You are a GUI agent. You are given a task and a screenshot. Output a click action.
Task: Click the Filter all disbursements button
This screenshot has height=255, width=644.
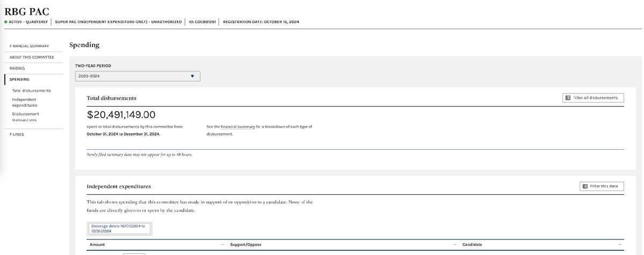[x=593, y=98]
